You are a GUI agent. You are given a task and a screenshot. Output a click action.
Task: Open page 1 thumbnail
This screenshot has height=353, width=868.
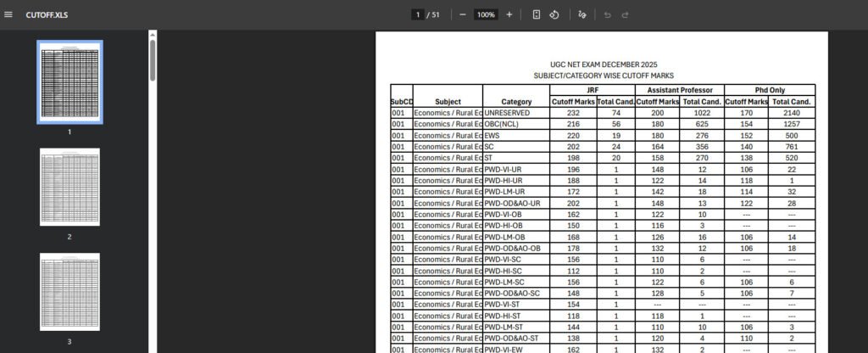coord(70,81)
